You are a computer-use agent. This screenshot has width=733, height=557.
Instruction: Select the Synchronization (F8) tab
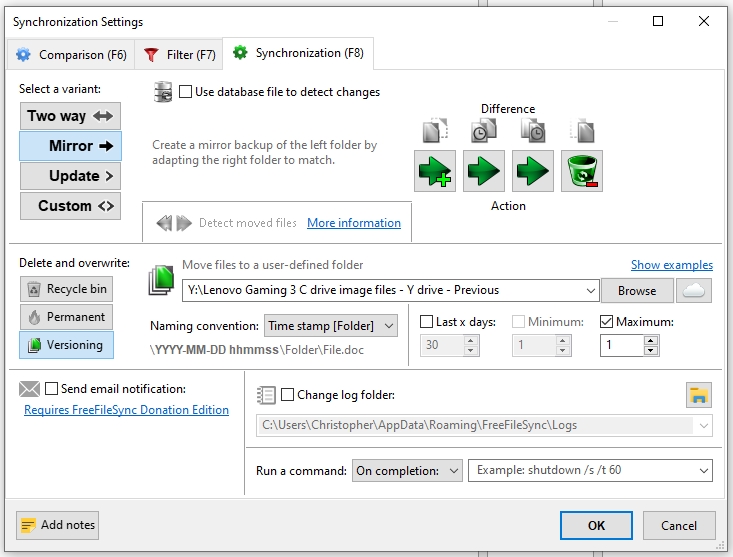point(298,53)
